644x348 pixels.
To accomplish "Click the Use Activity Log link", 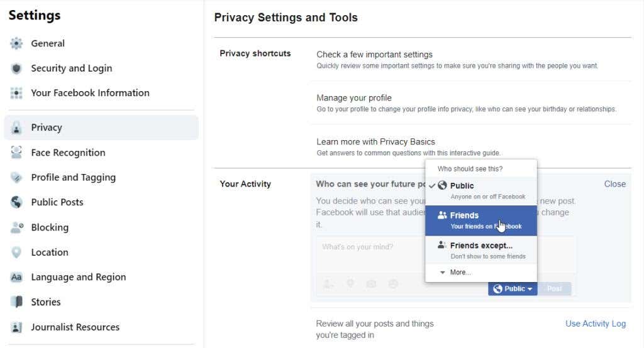I will point(596,324).
